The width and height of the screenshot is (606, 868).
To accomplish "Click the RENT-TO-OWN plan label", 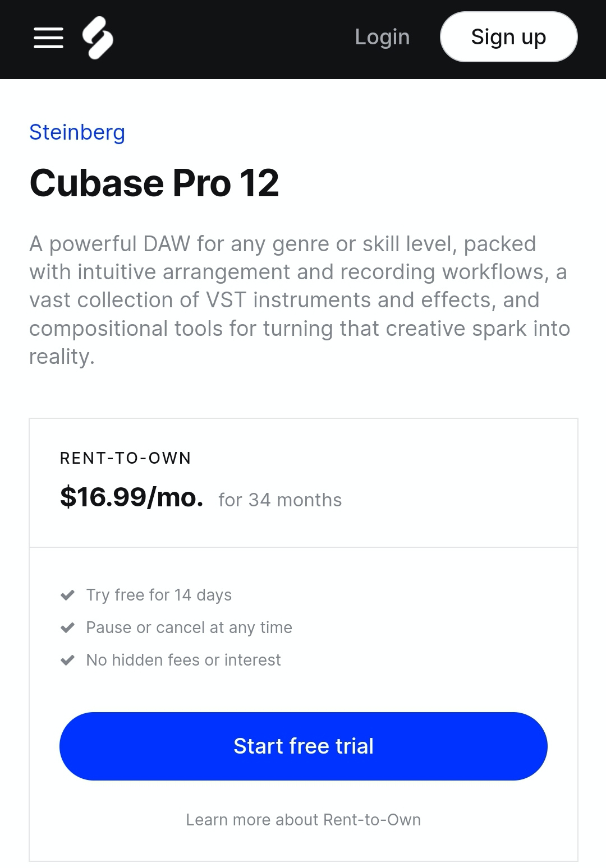I will pyautogui.click(x=126, y=458).
